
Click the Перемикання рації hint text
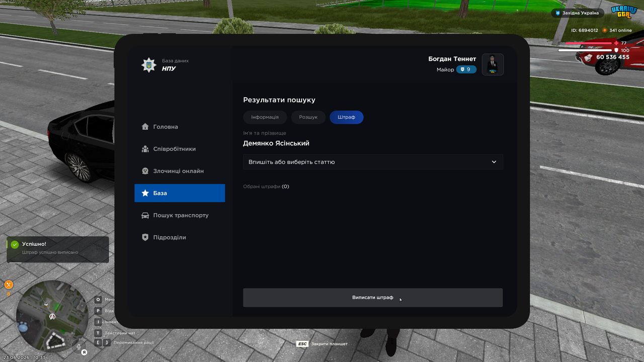point(134,342)
